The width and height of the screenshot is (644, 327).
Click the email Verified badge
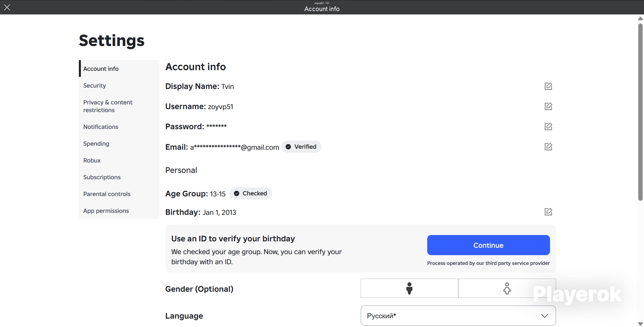[301, 147]
